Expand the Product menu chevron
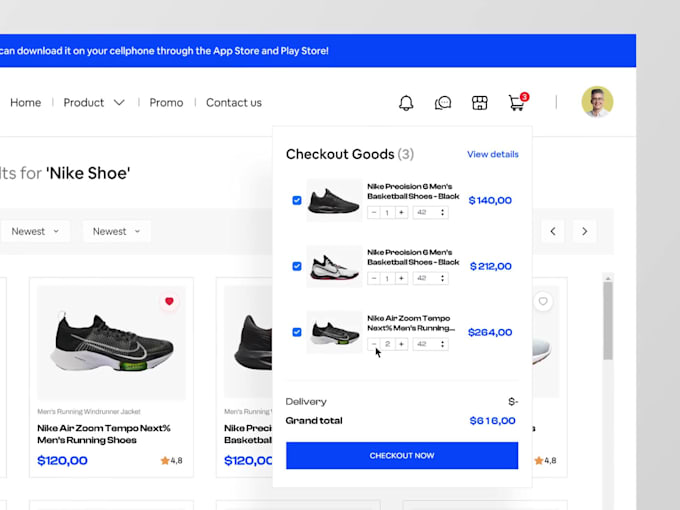 click(119, 103)
